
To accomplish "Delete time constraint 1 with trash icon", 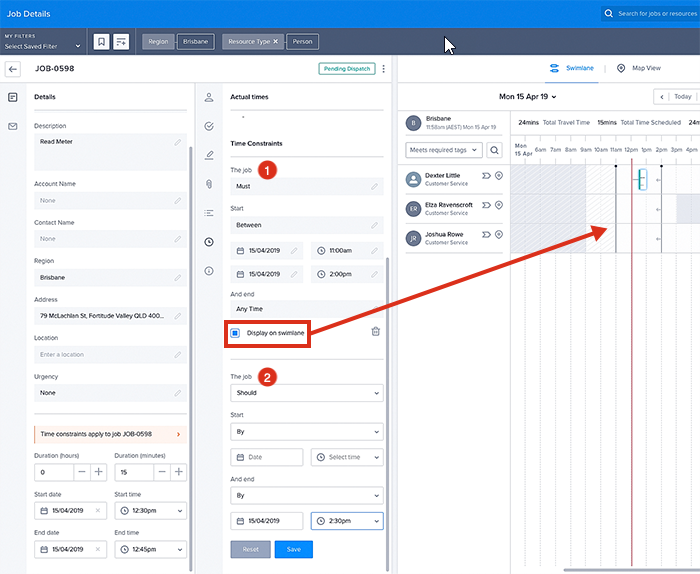I will point(375,332).
